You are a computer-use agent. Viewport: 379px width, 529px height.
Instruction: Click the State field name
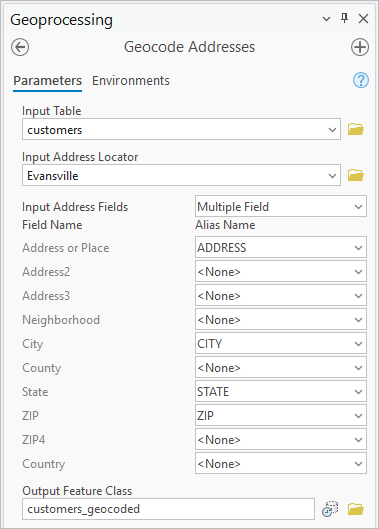[35, 391]
